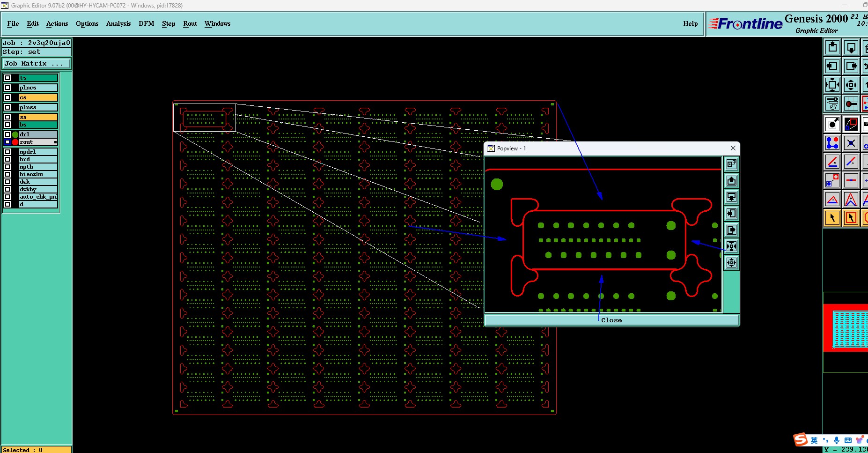Image resolution: width=868 pixels, height=453 pixels.
Task: Click the horizontal red-blue segment tool
Action: (851, 180)
